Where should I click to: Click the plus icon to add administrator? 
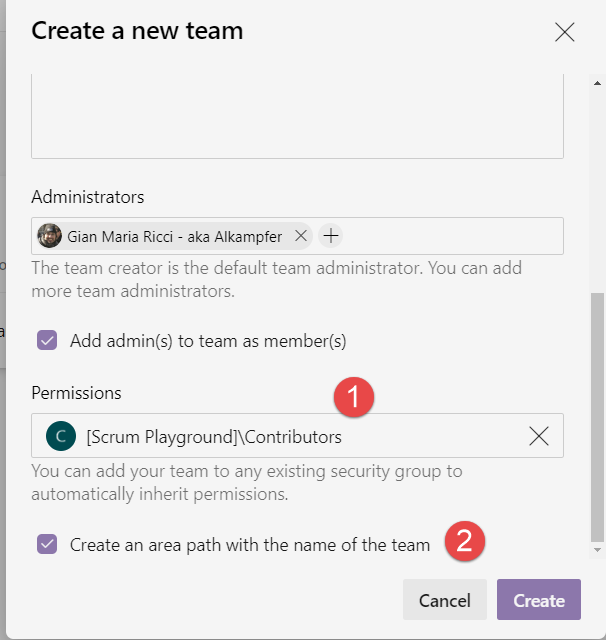click(331, 236)
